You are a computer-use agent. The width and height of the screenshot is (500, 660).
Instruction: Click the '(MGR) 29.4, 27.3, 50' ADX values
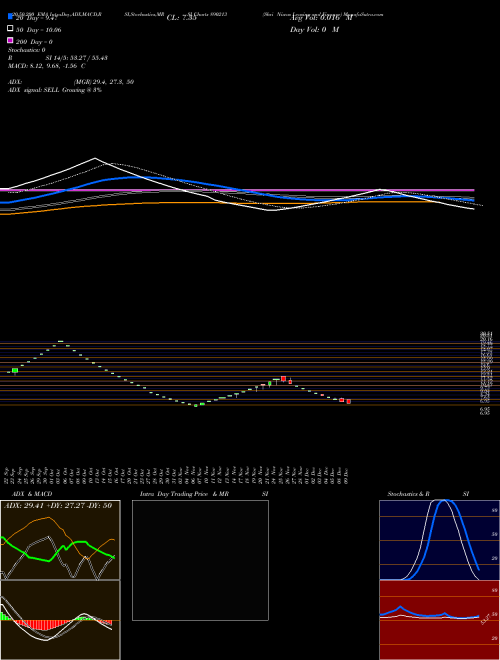pyautogui.click(x=104, y=82)
